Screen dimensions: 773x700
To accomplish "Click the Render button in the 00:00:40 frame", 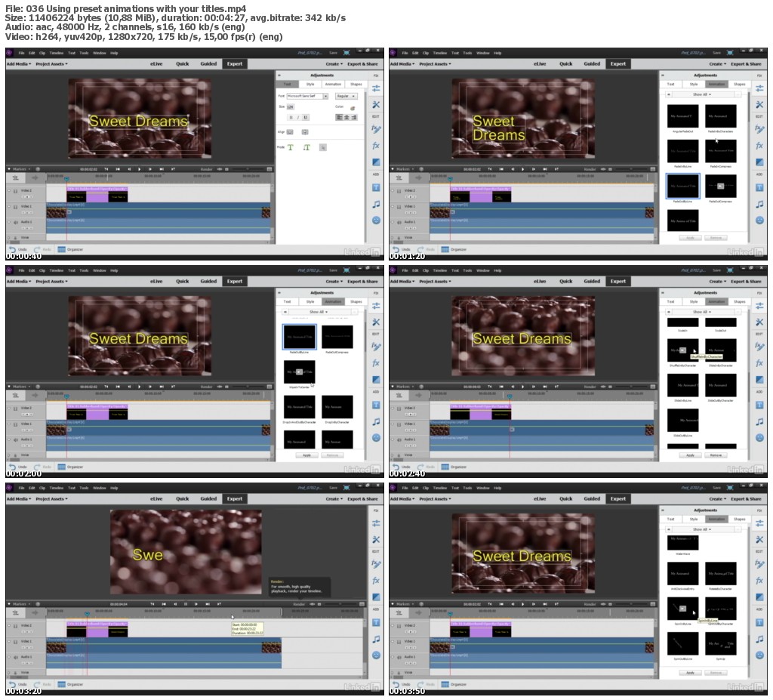I will pyautogui.click(x=207, y=169).
